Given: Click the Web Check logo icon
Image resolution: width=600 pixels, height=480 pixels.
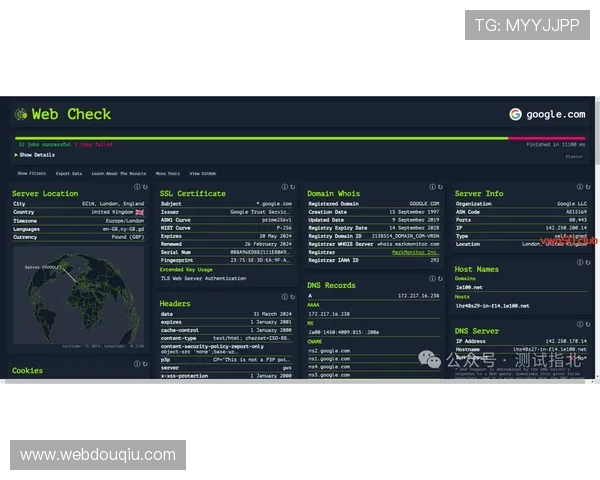Looking at the screenshot, I should pyautogui.click(x=20, y=114).
